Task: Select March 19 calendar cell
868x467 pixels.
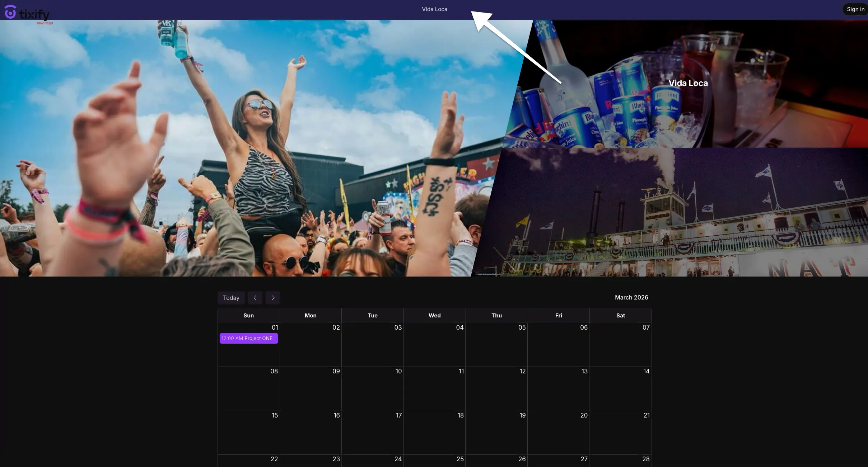Action: (x=497, y=433)
